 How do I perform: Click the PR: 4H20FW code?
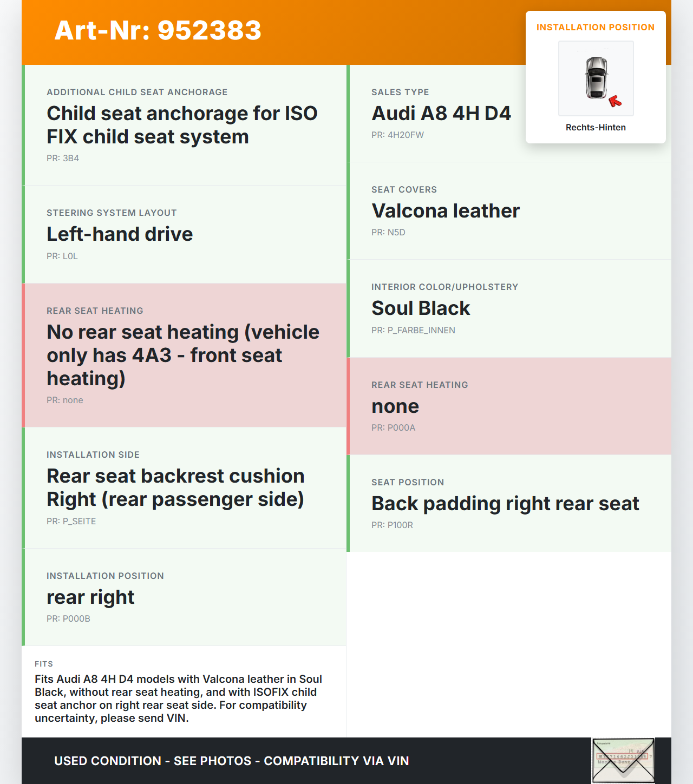click(397, 135)
